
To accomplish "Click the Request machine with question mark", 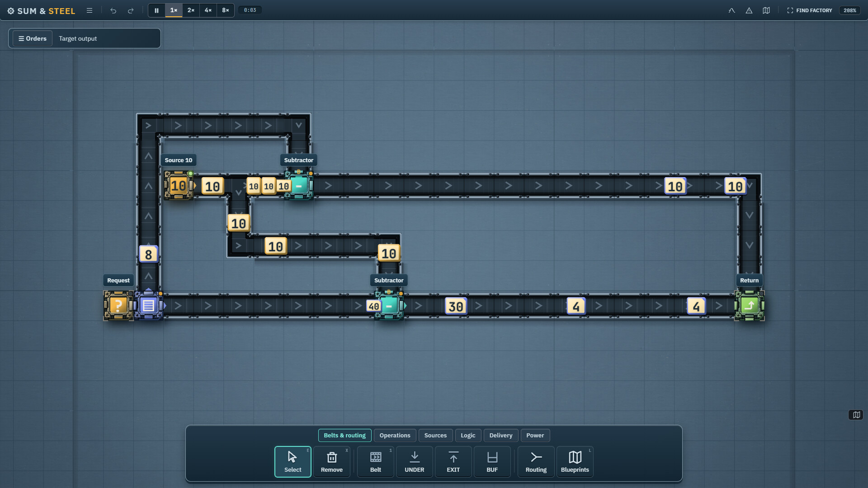I will tap(118, 305).
